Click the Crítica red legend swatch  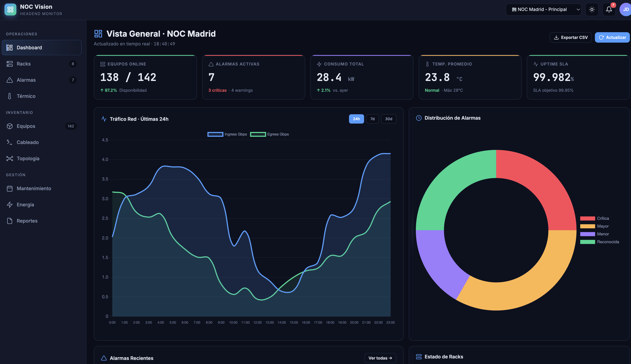point(587,218)
